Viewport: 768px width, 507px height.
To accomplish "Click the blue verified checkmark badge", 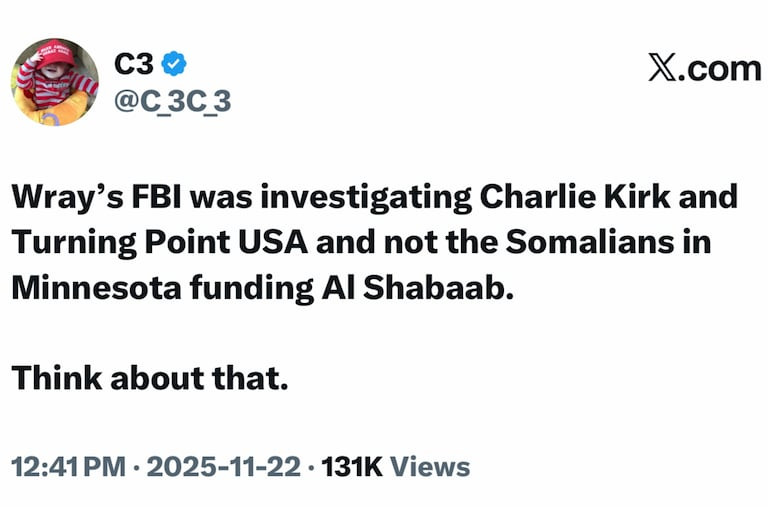I will 174,64.
